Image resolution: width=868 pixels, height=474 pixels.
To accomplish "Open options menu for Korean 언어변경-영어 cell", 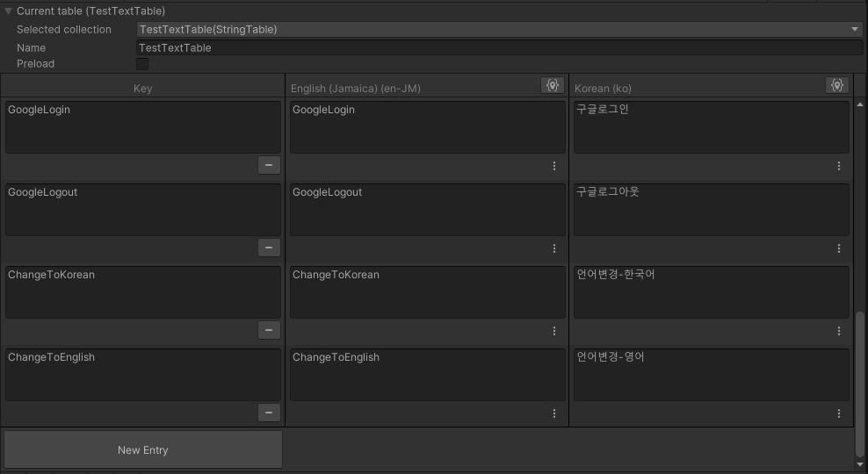I will (x=839, y=413).
